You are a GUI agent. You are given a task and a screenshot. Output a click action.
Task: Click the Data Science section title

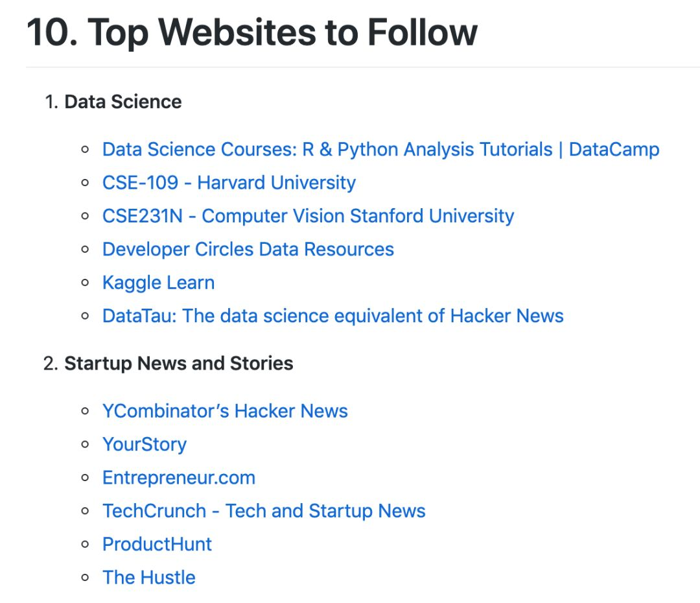pyautogui.click(x=123, y=102)
